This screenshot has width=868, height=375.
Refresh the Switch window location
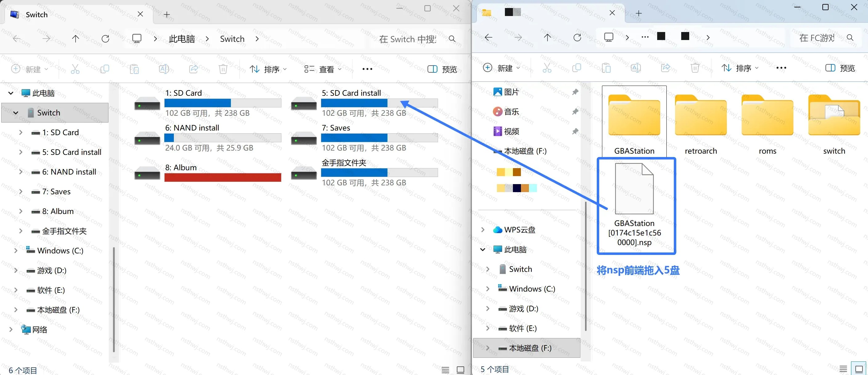pyautogui.click(x=105, y=39)
